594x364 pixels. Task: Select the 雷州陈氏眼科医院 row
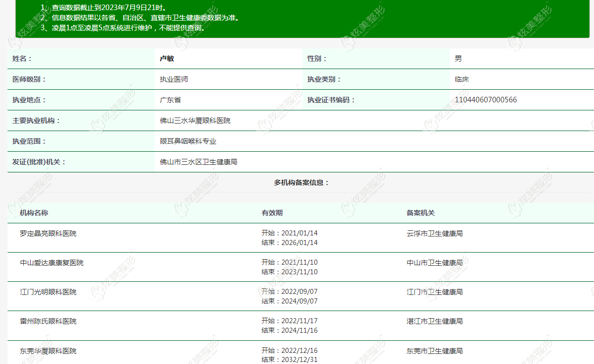click(x=301, y=326)
